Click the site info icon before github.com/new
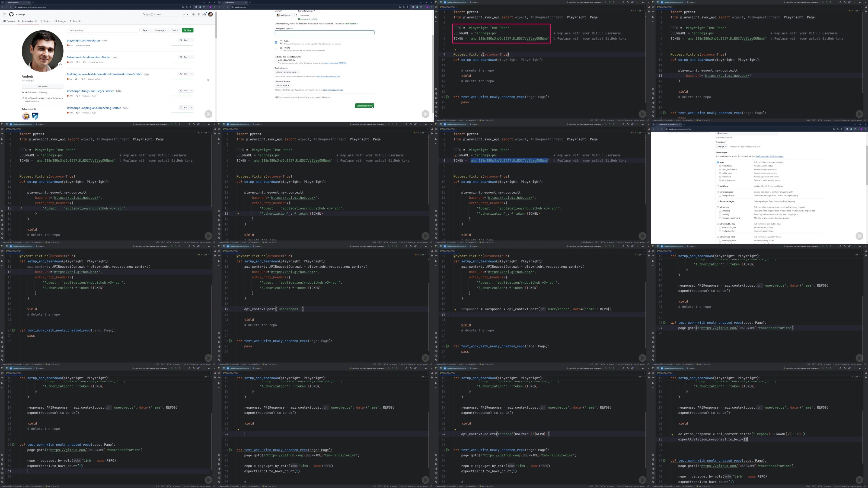Screen dimensions: 868x488 232,7
